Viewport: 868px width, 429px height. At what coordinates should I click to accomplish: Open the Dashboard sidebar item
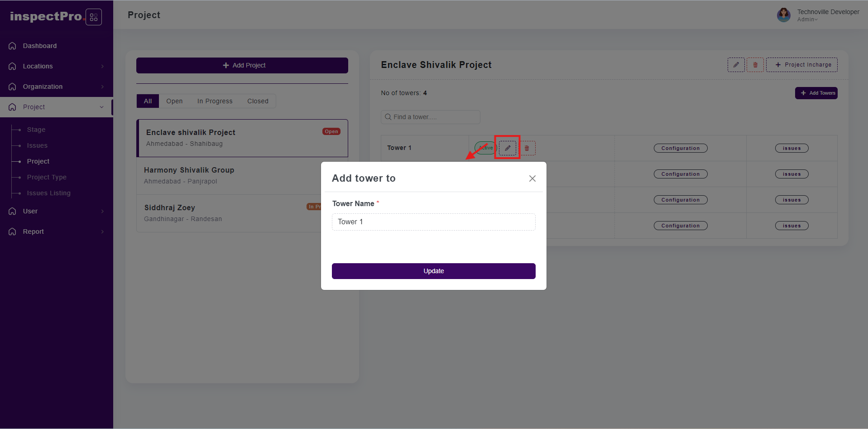40,46
